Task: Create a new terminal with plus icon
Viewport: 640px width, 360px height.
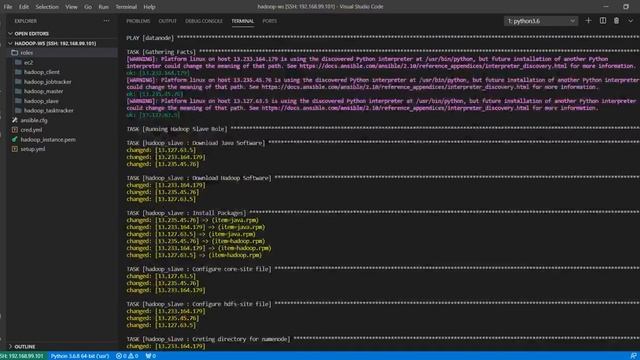Action: click(588, 20)
